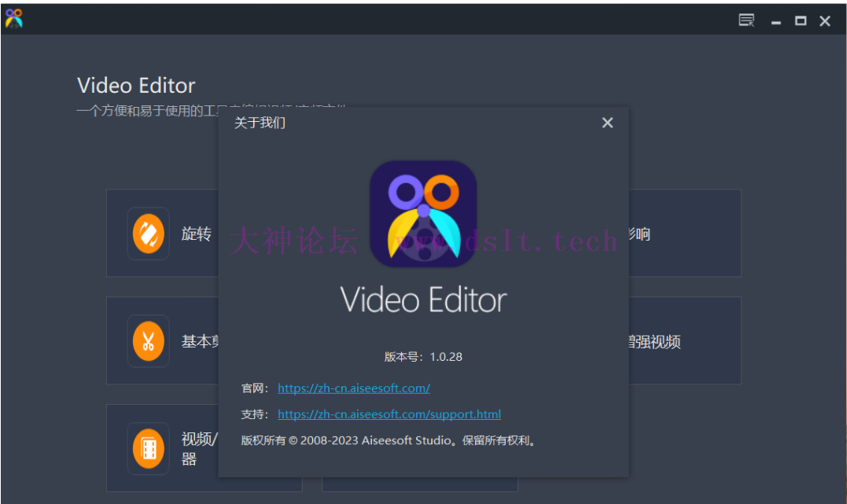Click the Video Editor main page heading

pyautogui.click(x=136, y=86)
